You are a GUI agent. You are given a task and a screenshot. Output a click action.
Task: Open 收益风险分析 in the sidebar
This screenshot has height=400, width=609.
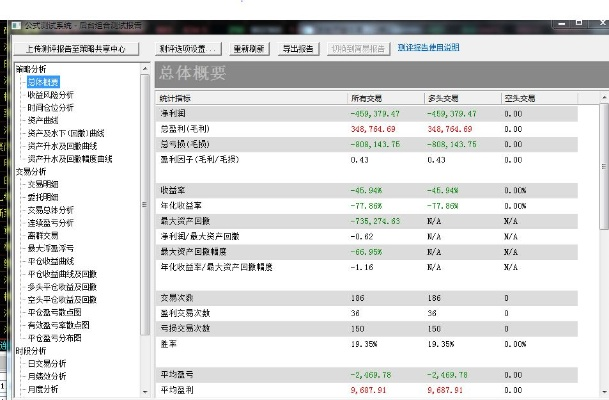(50, 95)
